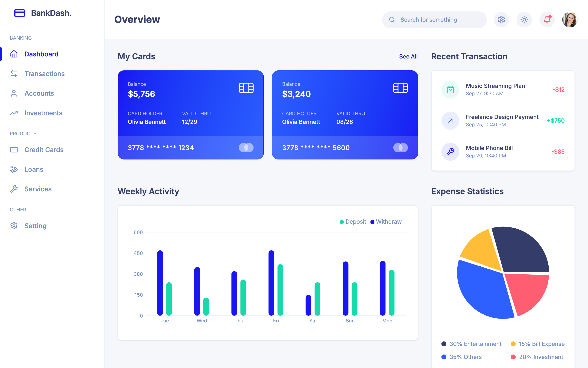The image size is (588, 368).
Task: Click the Setting gear icon in the sidebar
Action: 14,226
